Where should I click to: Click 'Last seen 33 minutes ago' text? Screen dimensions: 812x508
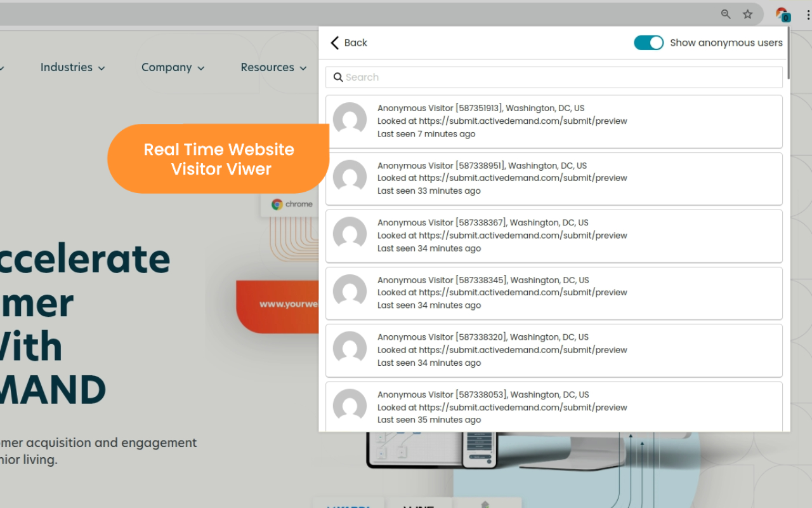(429, 191)
